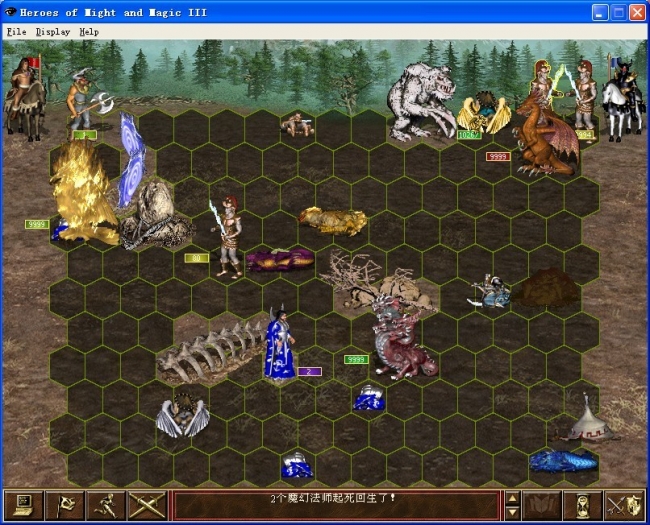The height and width of the screenshot is (525, 650).
Task: Attack the white behemoth creature
Action: pyautogui.click(x=421, y=102)
